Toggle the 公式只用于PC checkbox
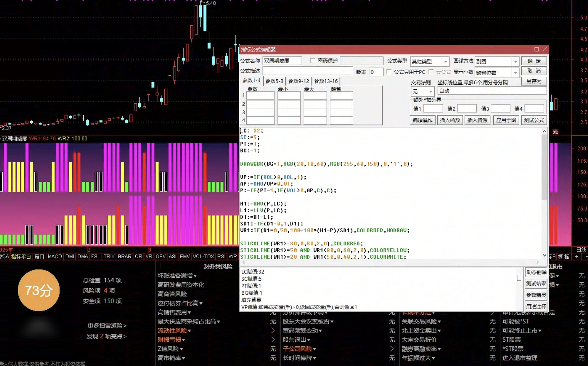The width and height of the screenshot is (588, 366). click(x=389, y=72)
